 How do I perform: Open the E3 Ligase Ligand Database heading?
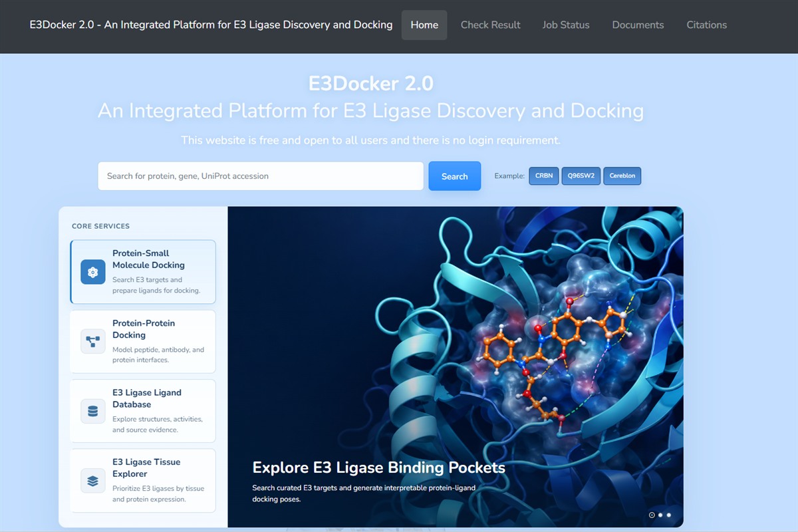point(147,398)
